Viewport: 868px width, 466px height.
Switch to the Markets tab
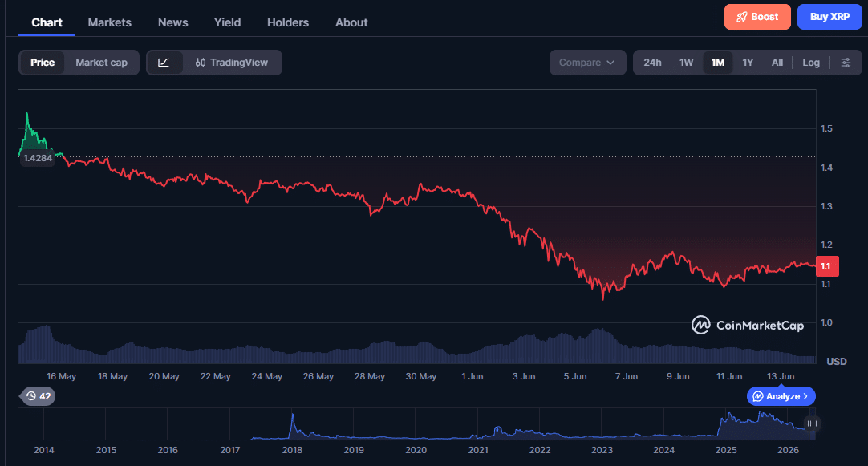[x=110, y=22]
